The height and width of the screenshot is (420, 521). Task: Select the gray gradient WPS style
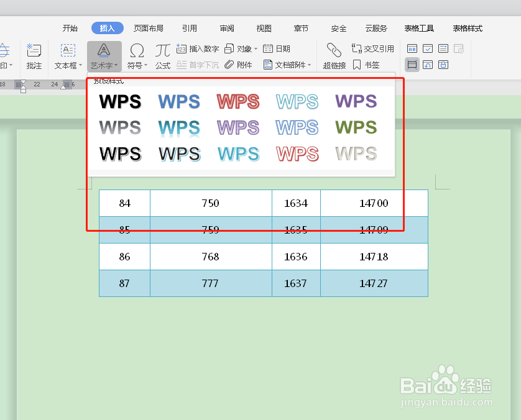(120, 127)
